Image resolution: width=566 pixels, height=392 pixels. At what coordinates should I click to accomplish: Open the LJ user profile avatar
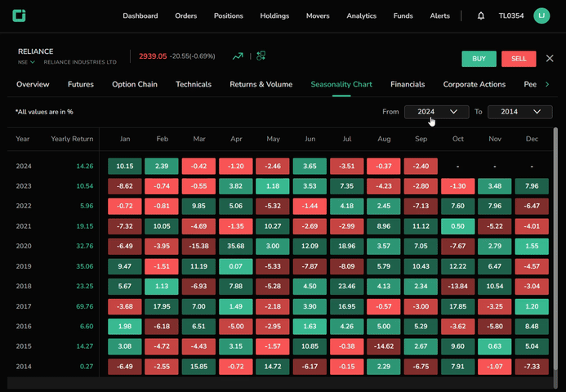click(x=541, y=16)
